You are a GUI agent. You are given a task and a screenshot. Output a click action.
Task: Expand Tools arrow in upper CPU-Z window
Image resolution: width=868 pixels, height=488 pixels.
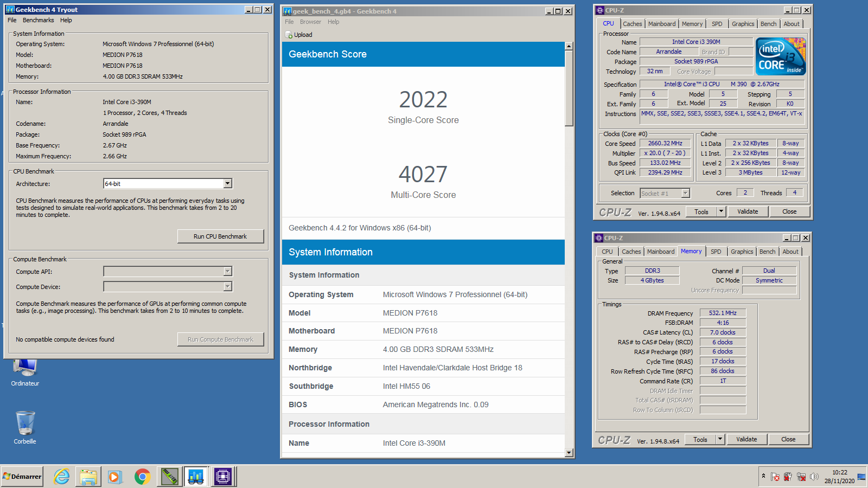coord(721,211)
